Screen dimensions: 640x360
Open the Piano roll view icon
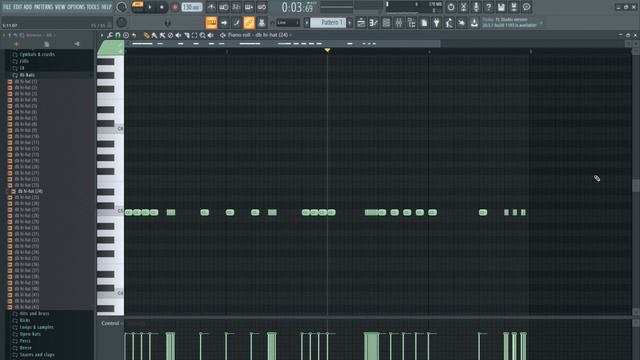click(373, 22)
